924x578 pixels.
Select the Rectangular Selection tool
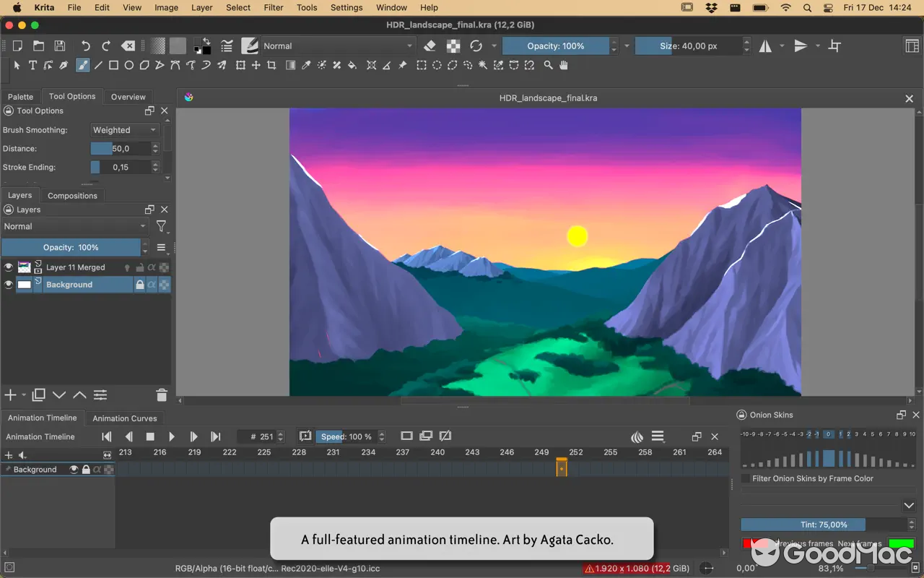pos(422,64)
